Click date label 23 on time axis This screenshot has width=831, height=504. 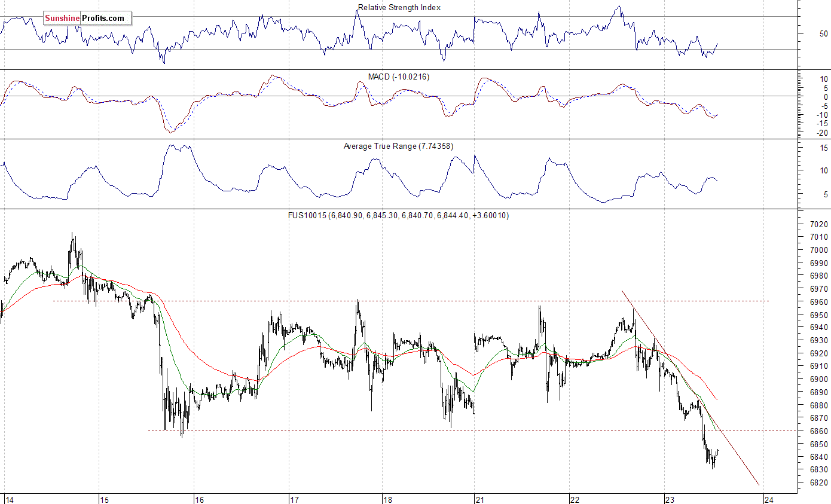pos(670,499)
